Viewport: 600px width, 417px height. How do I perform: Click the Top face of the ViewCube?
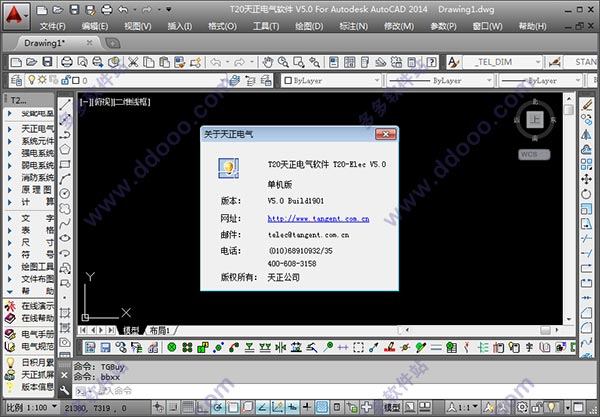coord(535,120)
